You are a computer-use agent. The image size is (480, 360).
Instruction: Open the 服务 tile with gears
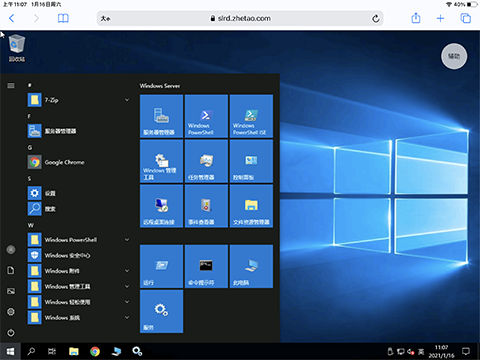point(161,311)
